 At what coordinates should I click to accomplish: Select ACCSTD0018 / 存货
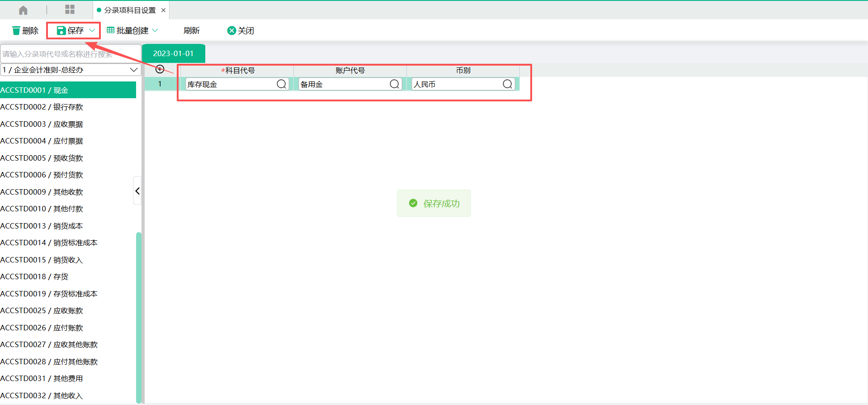click(68, 277)
